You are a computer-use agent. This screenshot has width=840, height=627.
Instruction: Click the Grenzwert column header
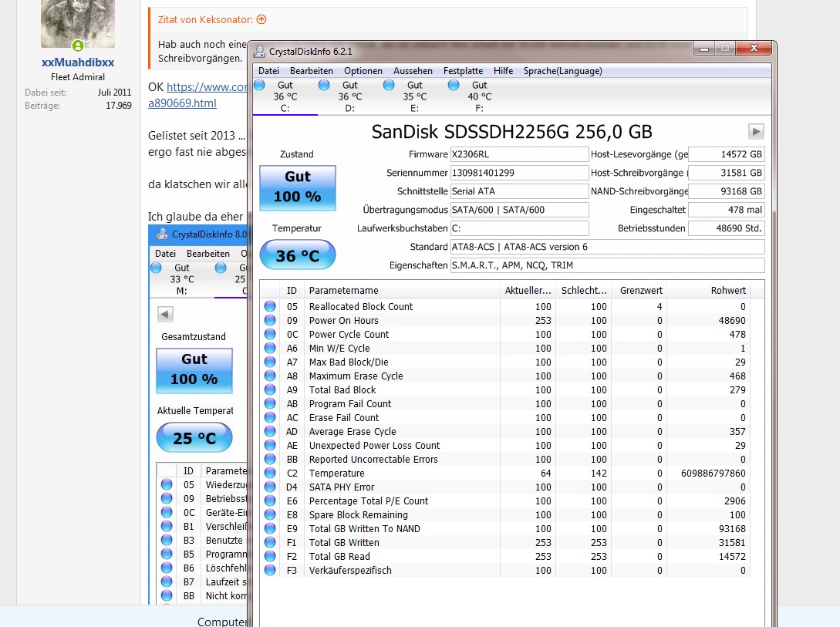[x=639, y=290]
